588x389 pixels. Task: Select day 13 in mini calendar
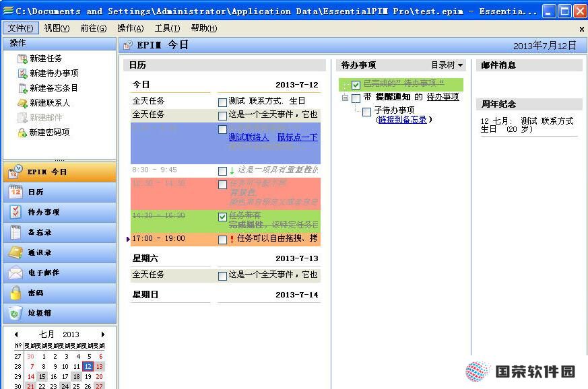click(x=100, y=367)
